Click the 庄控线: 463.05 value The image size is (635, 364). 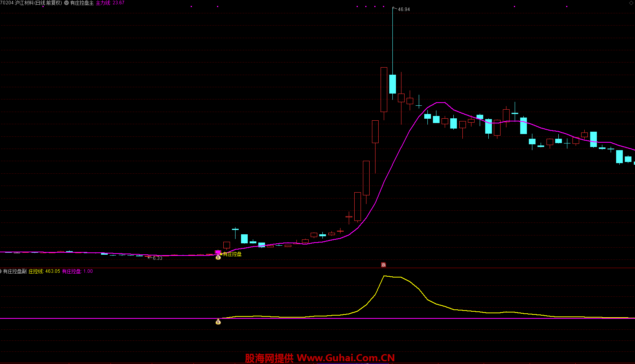coord(44,271)
